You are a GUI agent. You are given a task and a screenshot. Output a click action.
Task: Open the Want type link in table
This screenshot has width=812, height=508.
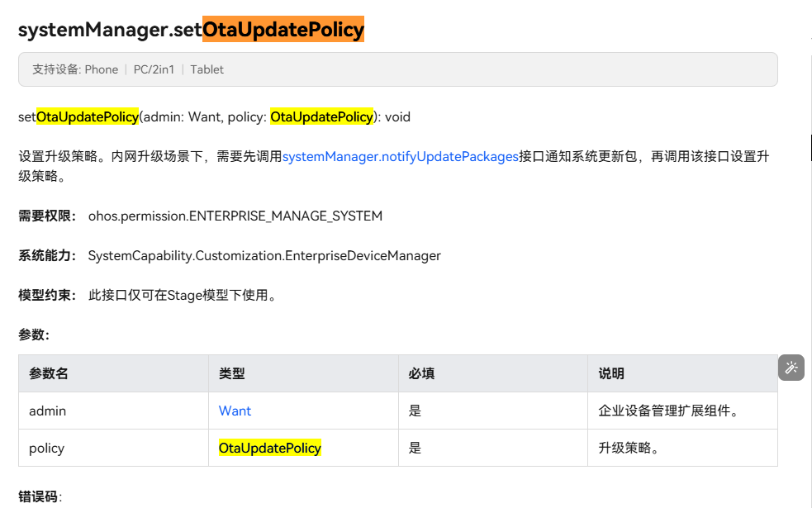(235, 411)
